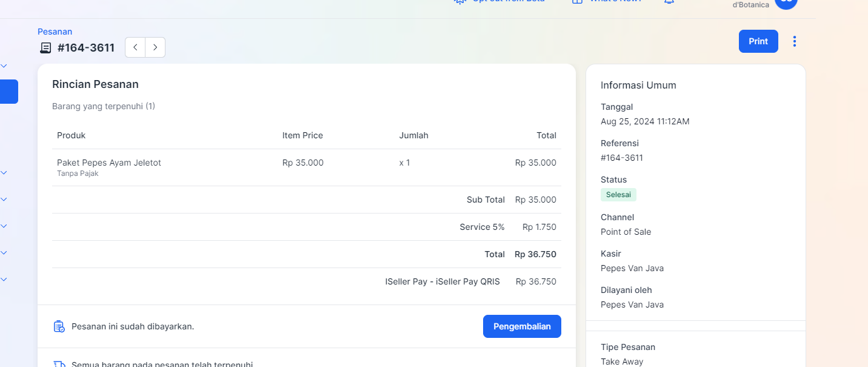Go to the next order arrow

155,47
